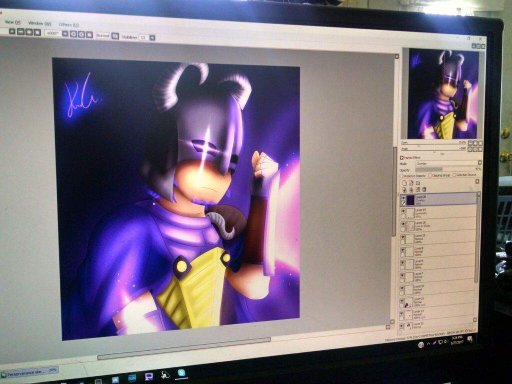Create a new normal layer
Viewport: 512px width, 384px height.
(404, 183)
